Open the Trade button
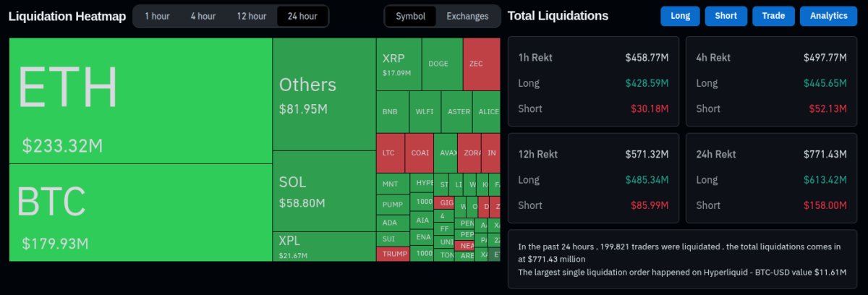 coord(773,16)
